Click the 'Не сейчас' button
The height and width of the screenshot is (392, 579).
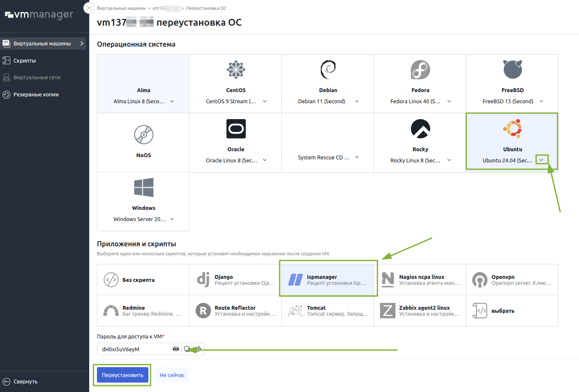(x=172, y=375)
